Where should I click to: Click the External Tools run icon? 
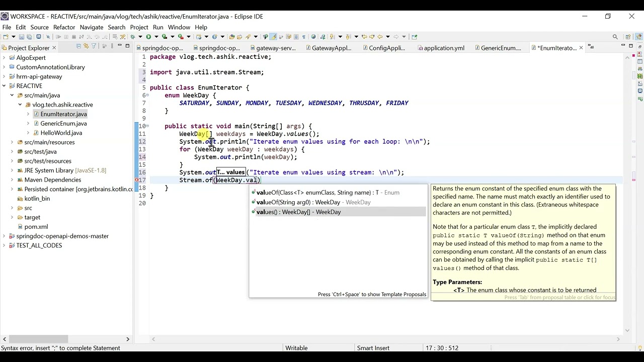click(180, 37)
